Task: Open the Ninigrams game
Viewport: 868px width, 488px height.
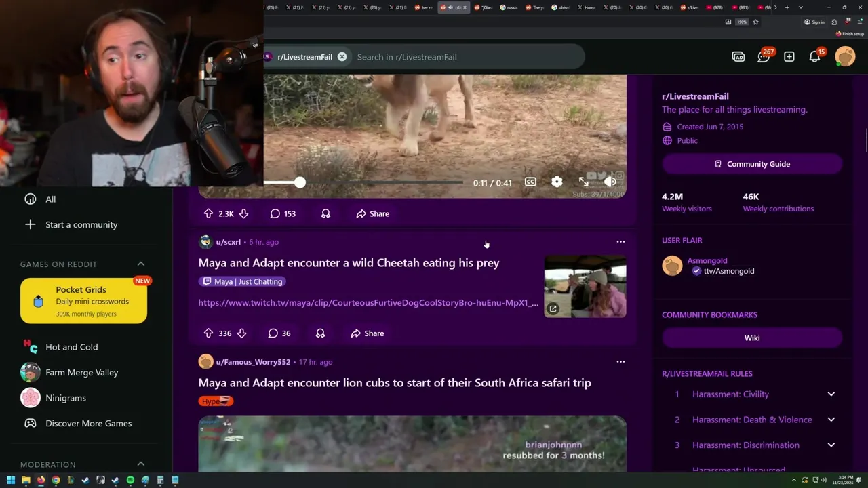Action: coord(66,398)
